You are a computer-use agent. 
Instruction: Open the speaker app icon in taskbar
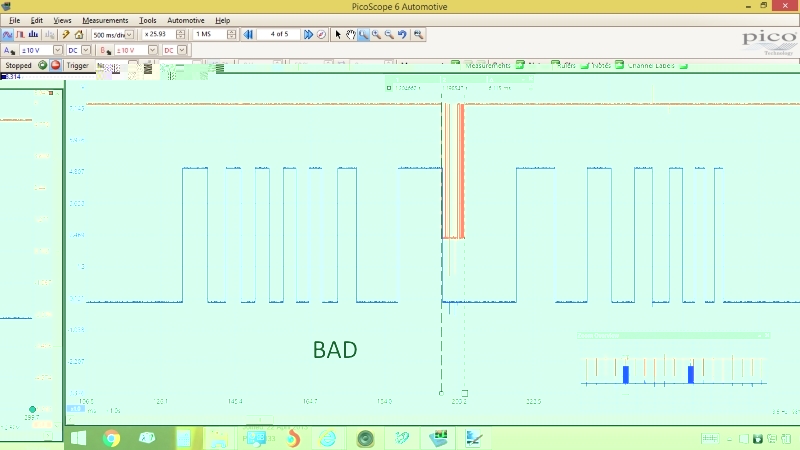click(365, 439)
